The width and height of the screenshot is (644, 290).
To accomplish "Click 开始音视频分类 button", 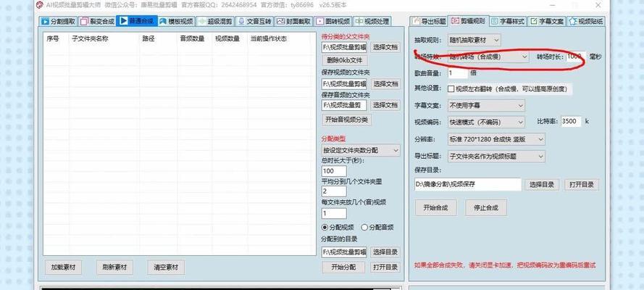I will (x=347, y=120).
